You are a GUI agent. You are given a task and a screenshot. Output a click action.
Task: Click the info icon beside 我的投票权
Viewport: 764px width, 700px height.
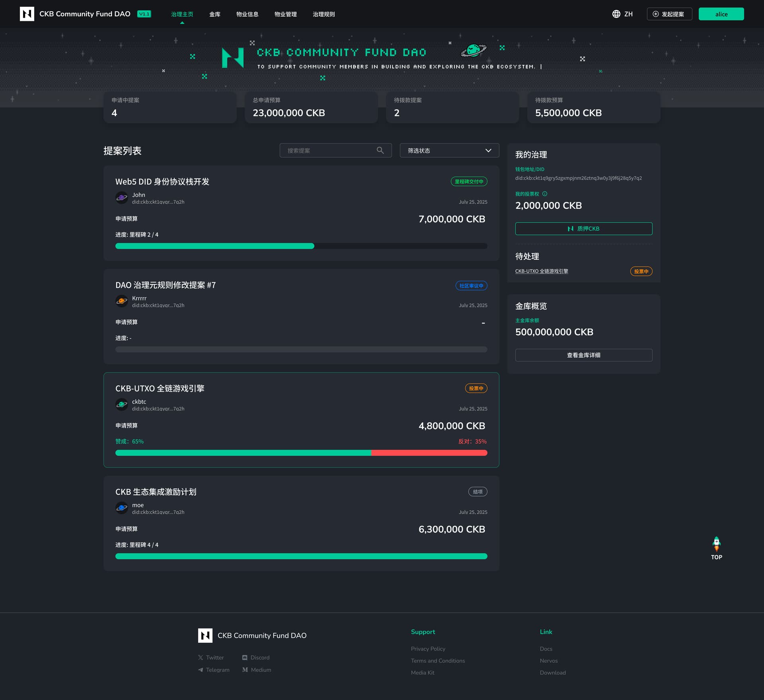click(545, 194)
